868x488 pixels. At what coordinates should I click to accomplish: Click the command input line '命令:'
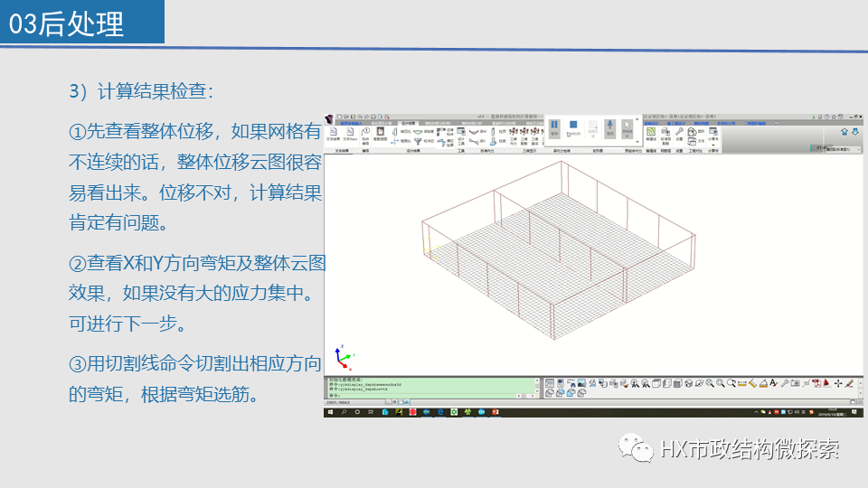420,396
